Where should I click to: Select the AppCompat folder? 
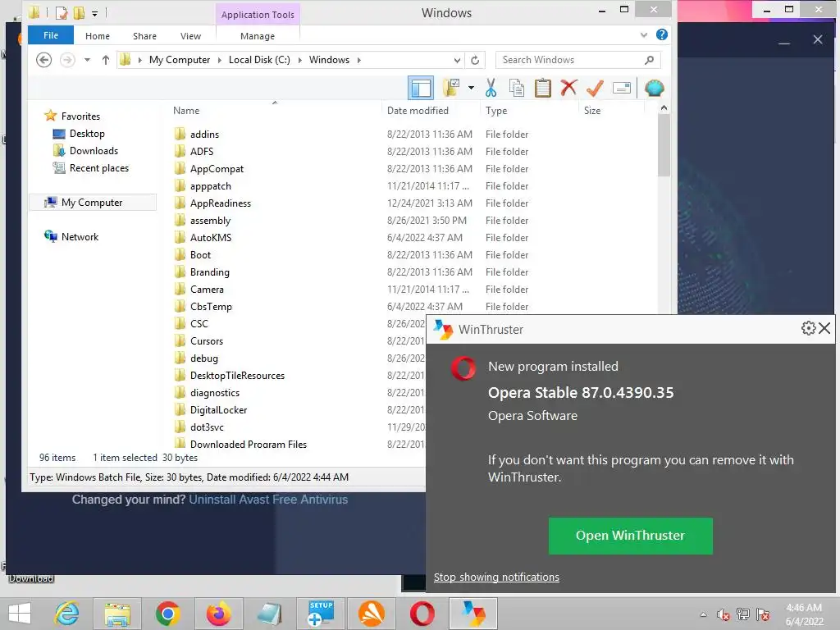click(x=217, y=168)
